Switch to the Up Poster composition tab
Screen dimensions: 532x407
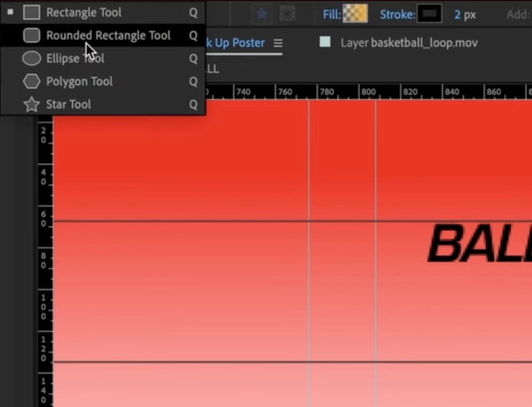point(235,43)
